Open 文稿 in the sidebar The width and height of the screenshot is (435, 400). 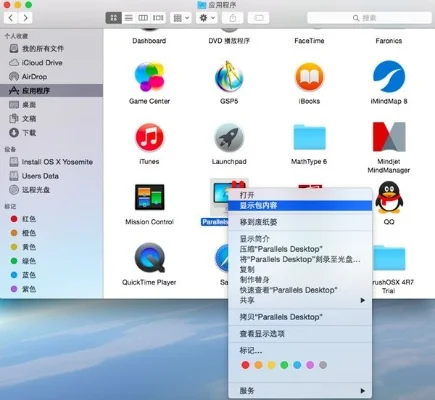51,119
